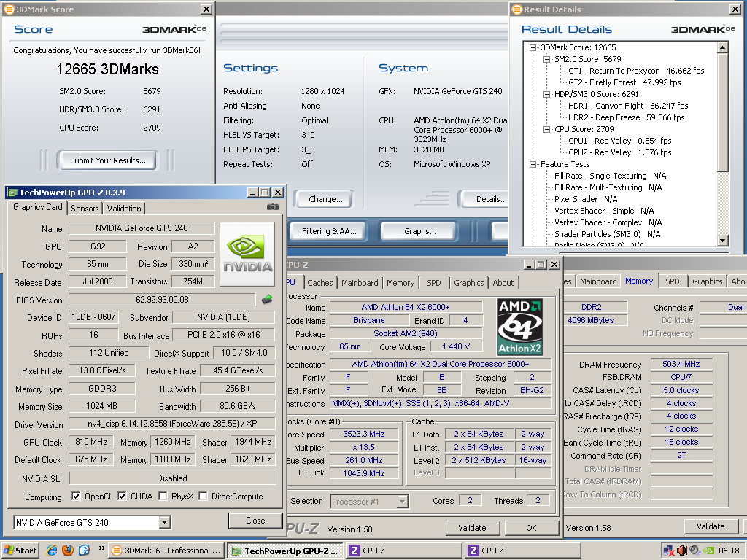Collapse the Feature Tests tree node
Image resolution: width=747 pixels, height=560 pixels.
click(x=533, y=164)
